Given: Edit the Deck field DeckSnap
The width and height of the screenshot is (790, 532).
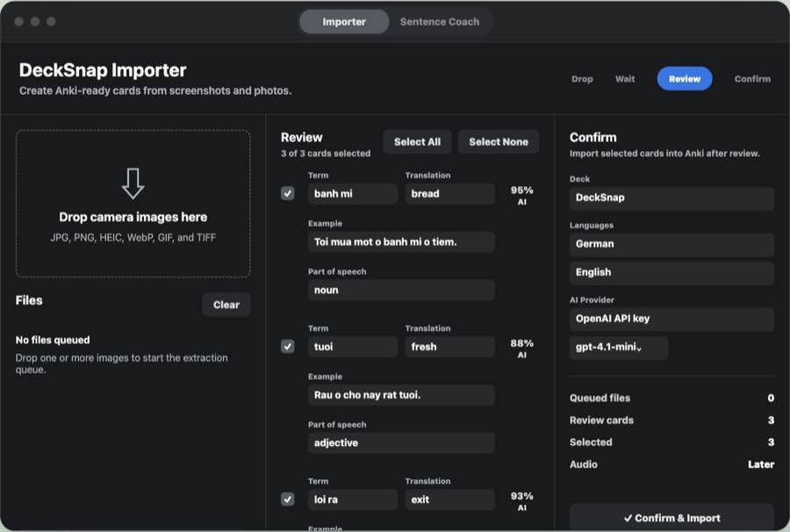Looking at the screenshot, I should click(x=671, y=198).
